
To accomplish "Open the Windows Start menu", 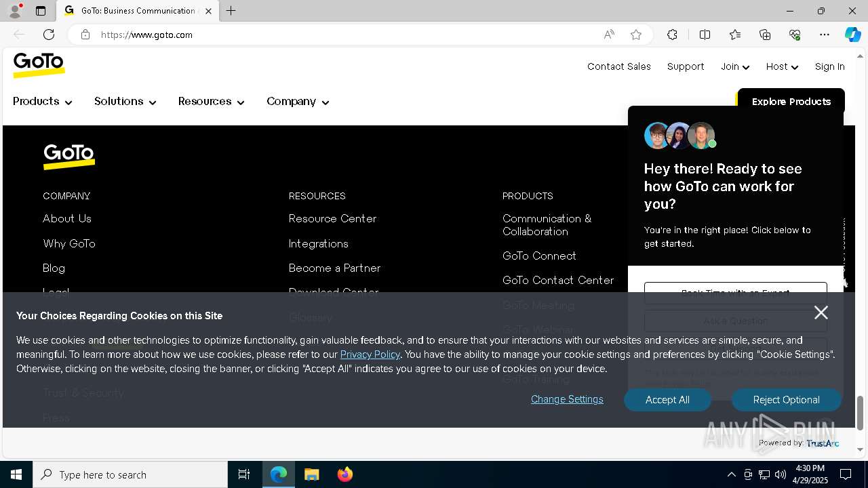I will [x=16, y=474].
